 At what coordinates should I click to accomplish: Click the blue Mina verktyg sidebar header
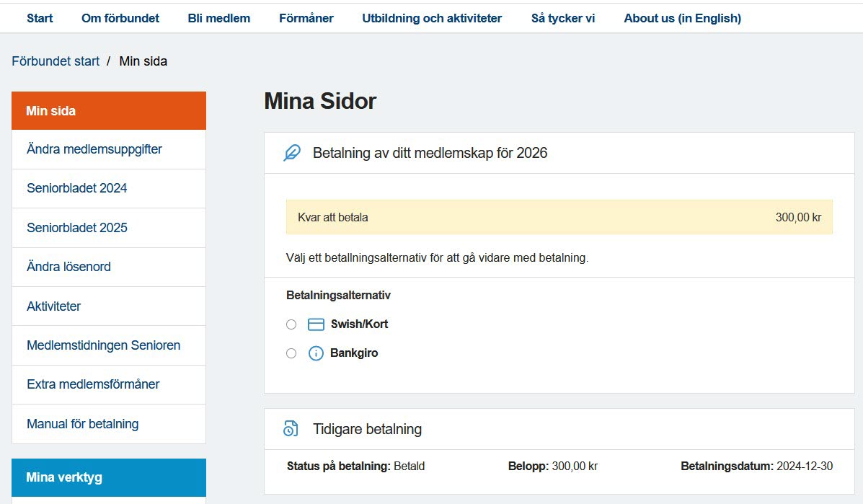pyautogui.click(x=109, y=477)
